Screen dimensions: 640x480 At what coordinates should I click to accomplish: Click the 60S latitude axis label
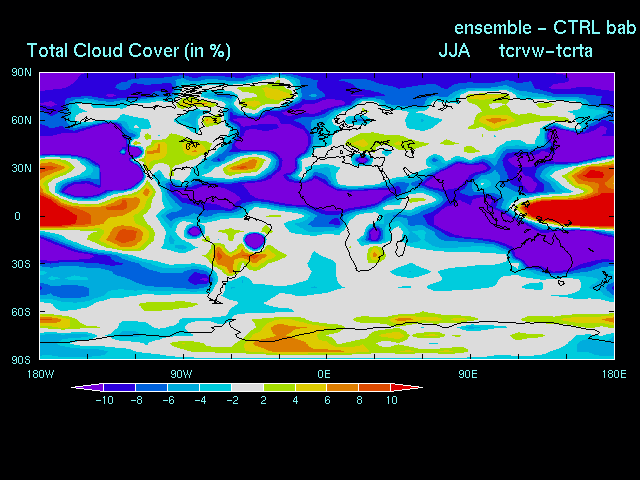click(x=21, y=312)
